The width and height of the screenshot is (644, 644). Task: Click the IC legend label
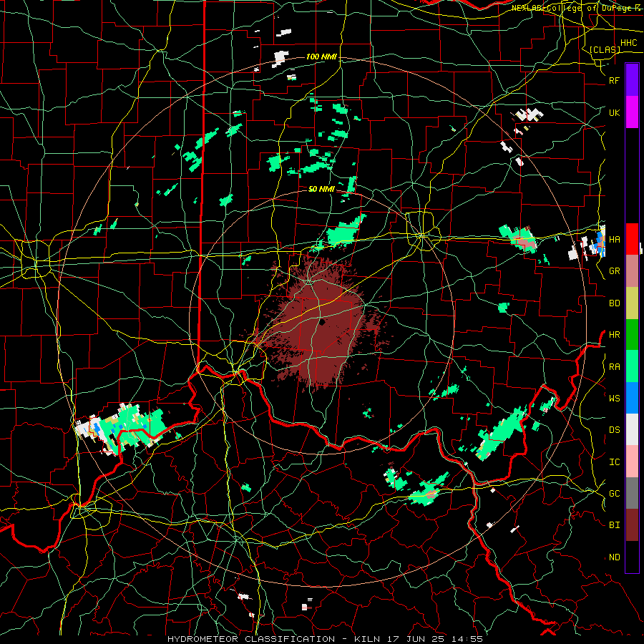(x=614, y=462)
